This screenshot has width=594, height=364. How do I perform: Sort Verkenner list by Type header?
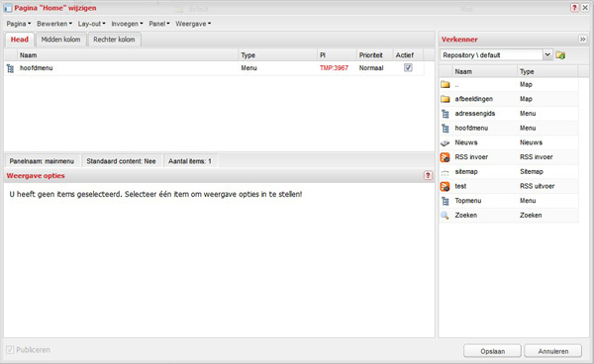(x=547, y=71)
